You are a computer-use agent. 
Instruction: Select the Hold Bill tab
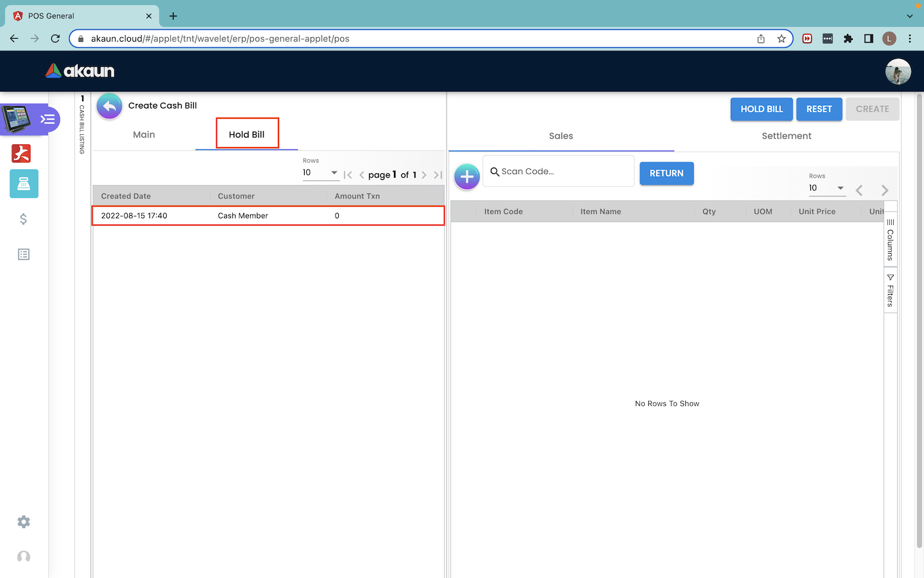247,135
